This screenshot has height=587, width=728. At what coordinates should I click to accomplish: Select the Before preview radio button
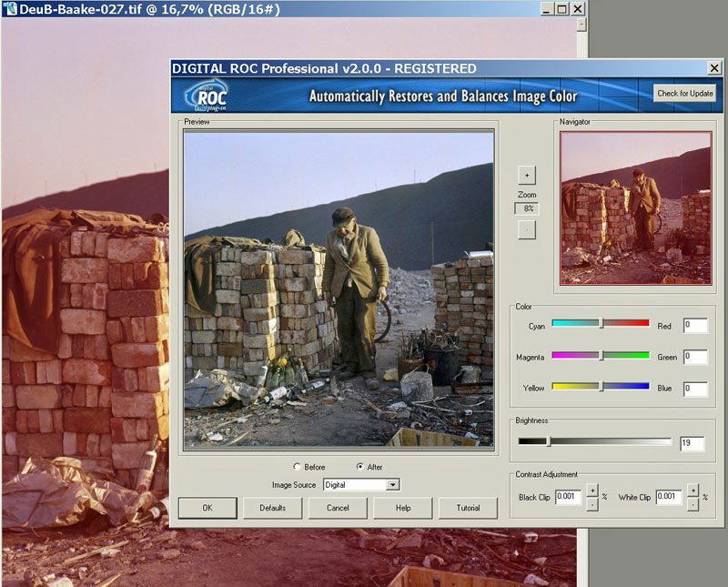(298, 467)
